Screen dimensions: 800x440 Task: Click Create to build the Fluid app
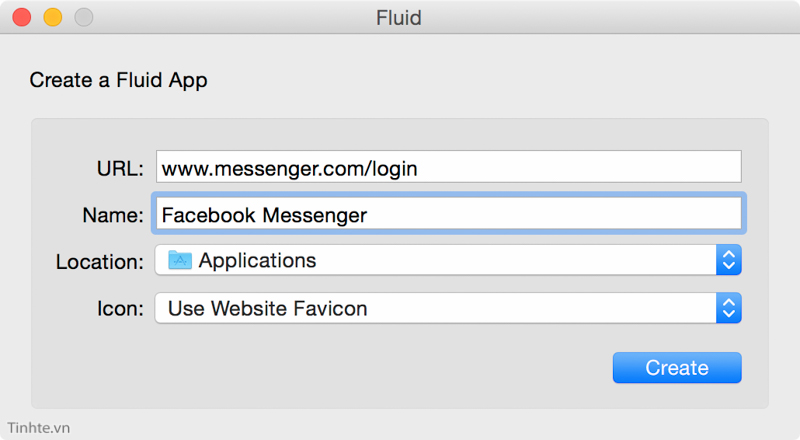(x=677, y=368)
